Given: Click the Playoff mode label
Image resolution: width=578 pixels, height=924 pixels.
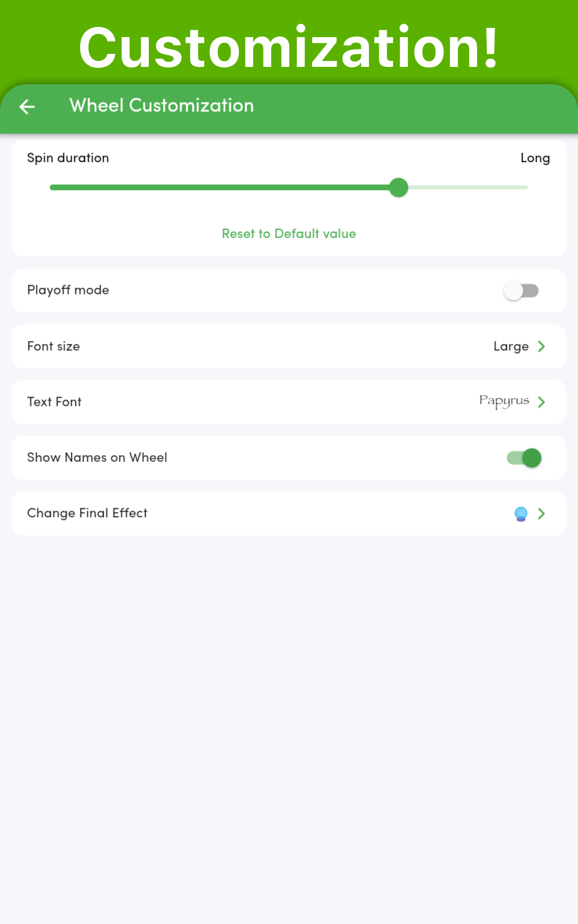Looking at the screenshot, I should (68, 290).
